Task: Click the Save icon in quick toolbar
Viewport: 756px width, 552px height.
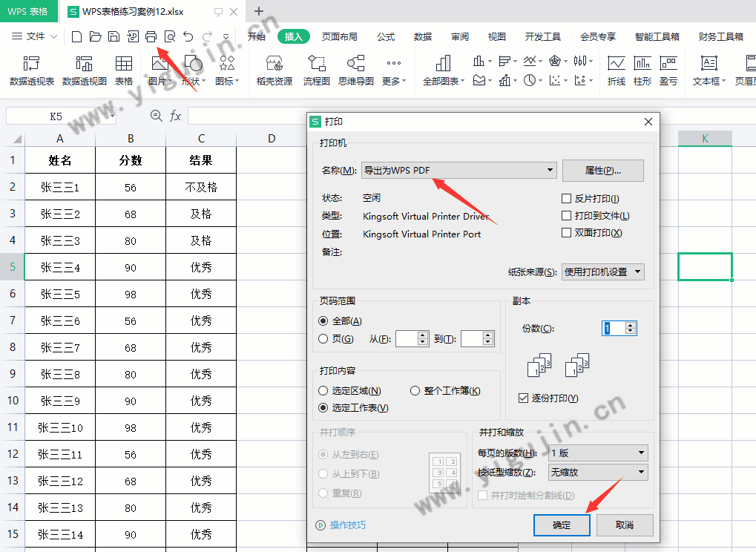Action: coord(114,36)
